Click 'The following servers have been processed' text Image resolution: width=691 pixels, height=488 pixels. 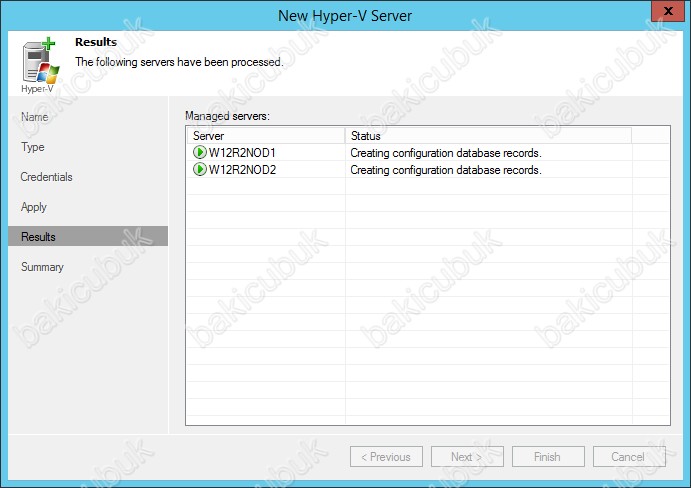(179, 62)
